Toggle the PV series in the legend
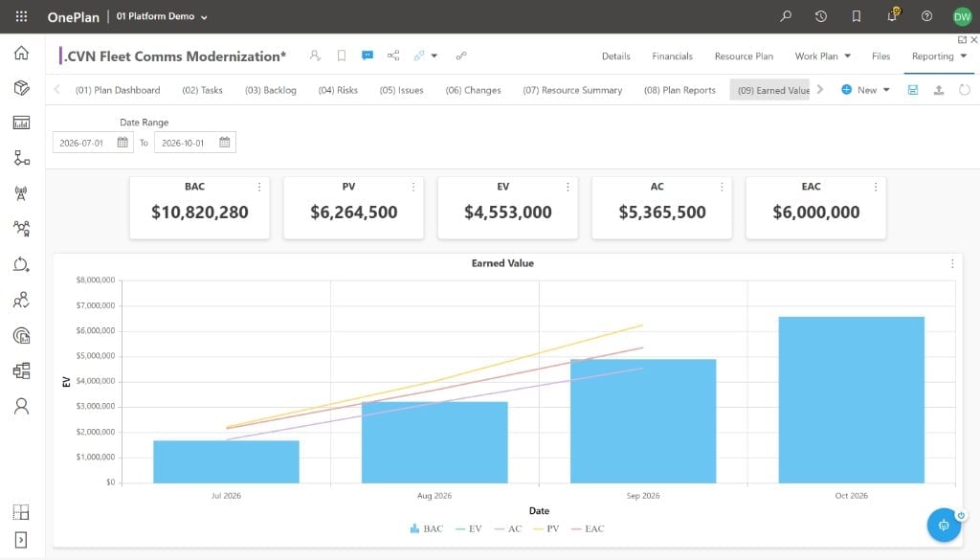 (x=546, y=528)
